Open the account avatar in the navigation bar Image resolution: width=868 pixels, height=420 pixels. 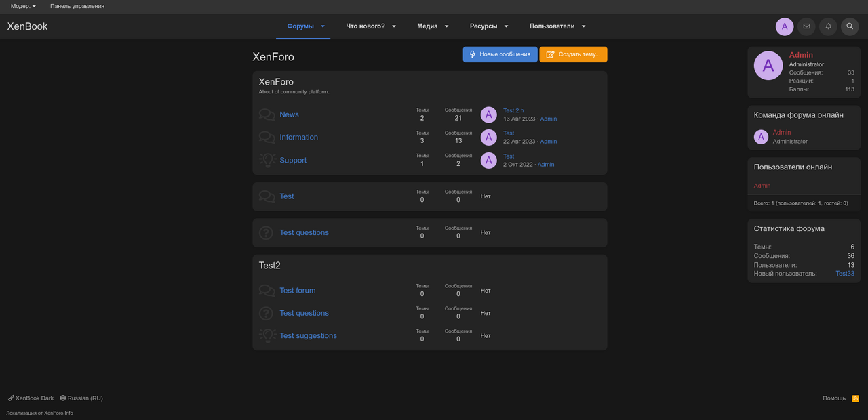785,26
